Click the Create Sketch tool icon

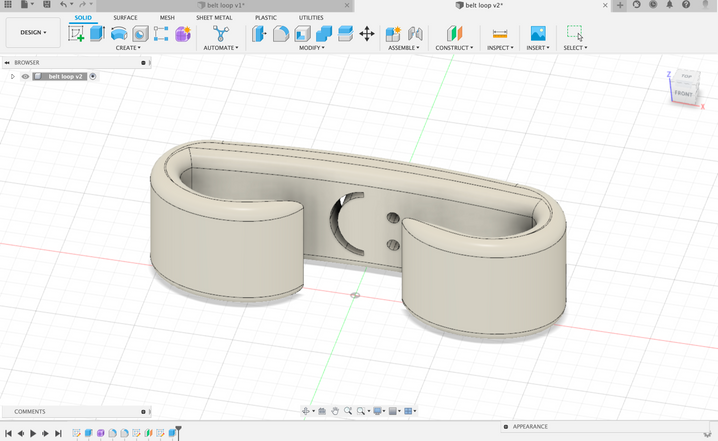coord(76,33)
